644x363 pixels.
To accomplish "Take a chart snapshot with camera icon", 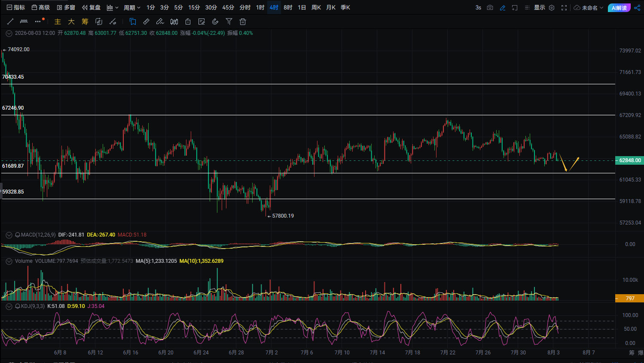I will (490, 8).
